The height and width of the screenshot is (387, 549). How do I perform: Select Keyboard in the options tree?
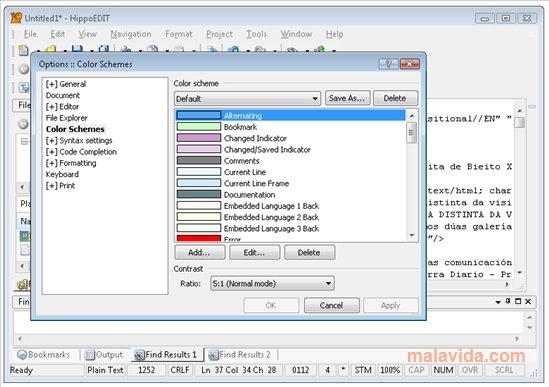click(62, 174)
